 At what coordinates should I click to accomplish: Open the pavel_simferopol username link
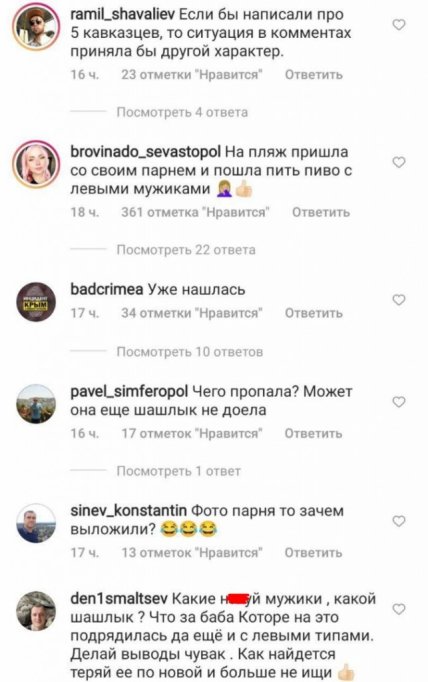(129, 391)
